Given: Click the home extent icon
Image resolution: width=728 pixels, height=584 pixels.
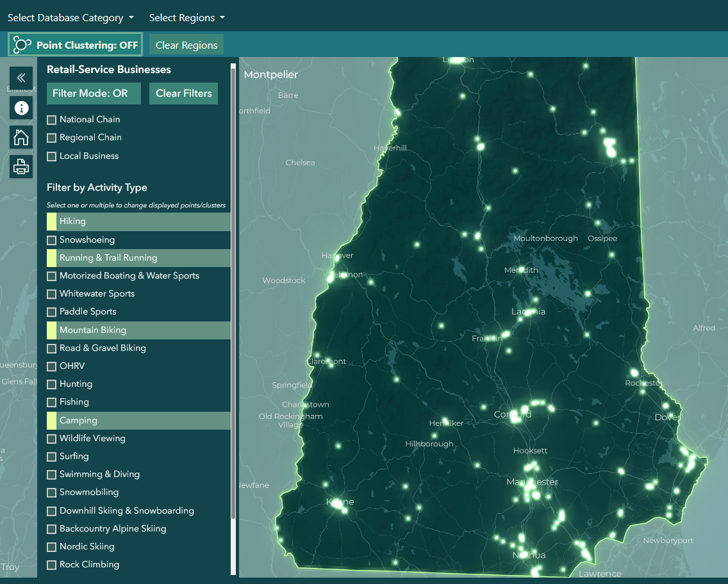Looking at the screenshot, I should (x=21, y=137).
